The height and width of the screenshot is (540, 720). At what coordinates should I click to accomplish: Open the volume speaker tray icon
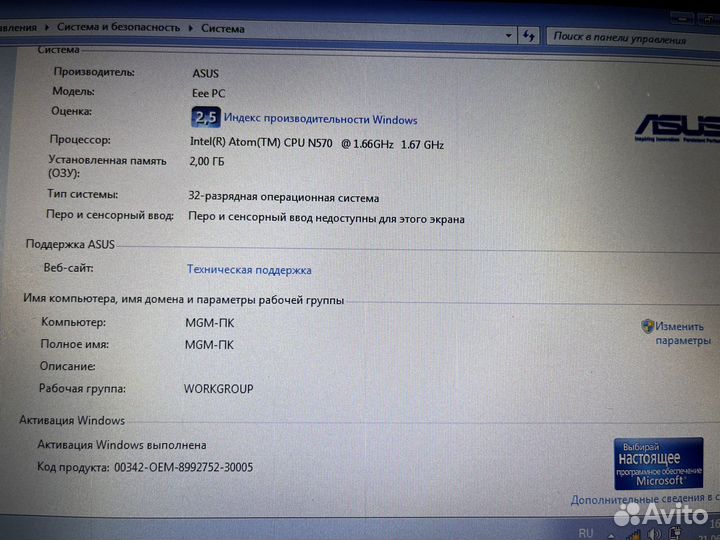pos(654,534)
